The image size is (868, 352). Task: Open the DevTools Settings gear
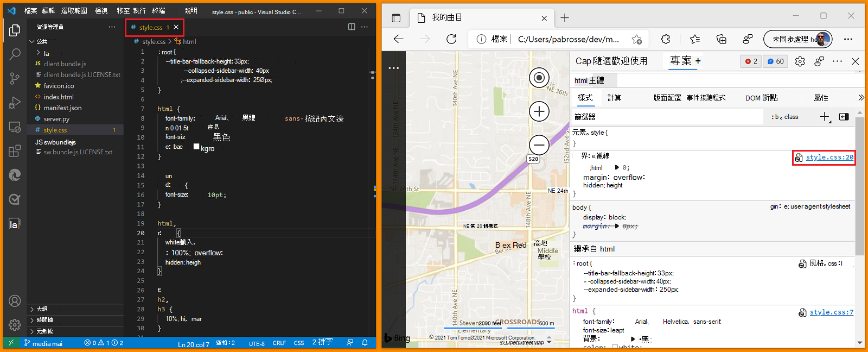point(800,61)
